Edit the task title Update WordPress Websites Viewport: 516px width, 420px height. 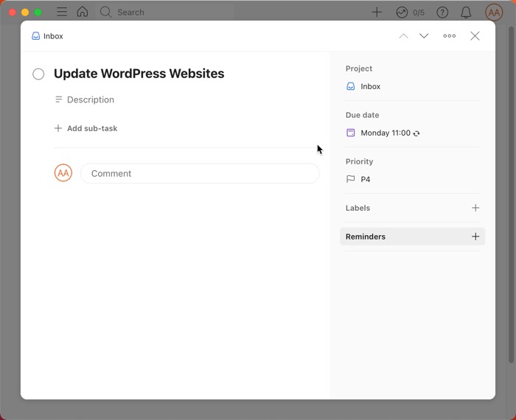point(139,74)
